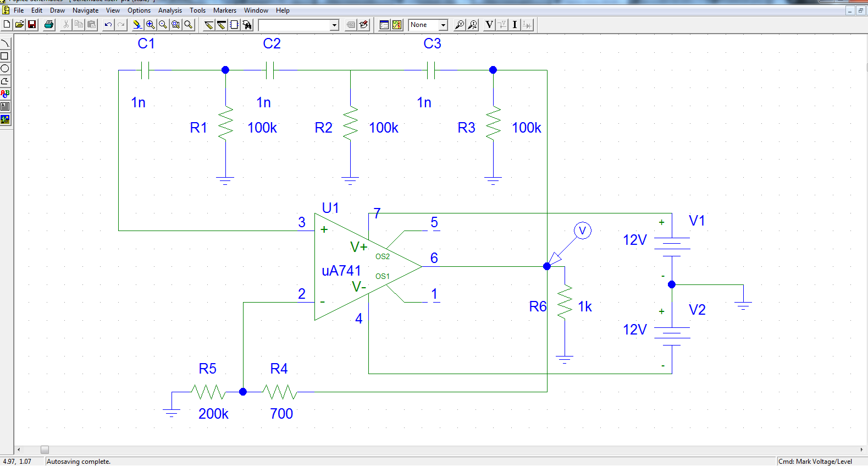Click the R6 value 1k
The image size is (868, 466).
click(x=585, y=306)
